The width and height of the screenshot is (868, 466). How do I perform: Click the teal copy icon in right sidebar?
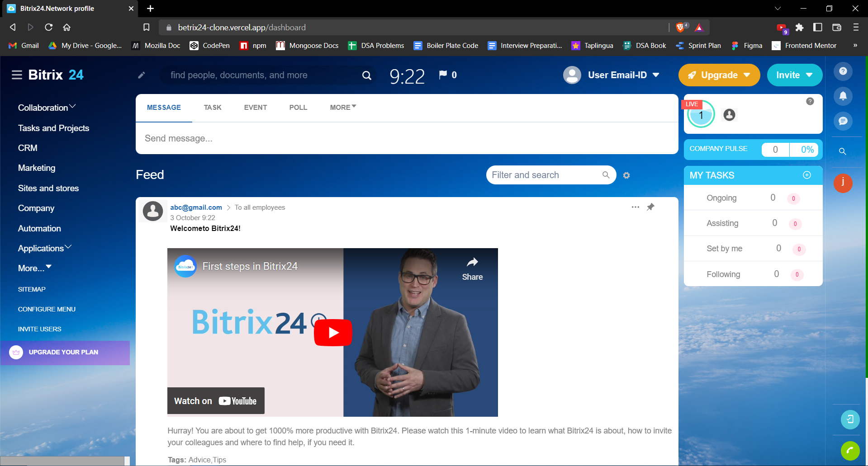point(850,419)
